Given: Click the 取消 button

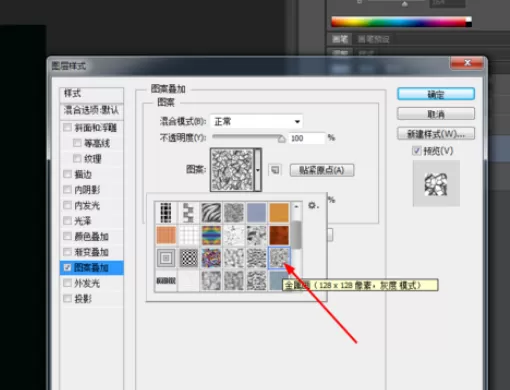Looking at the screenshot, I should pos(436,114).
